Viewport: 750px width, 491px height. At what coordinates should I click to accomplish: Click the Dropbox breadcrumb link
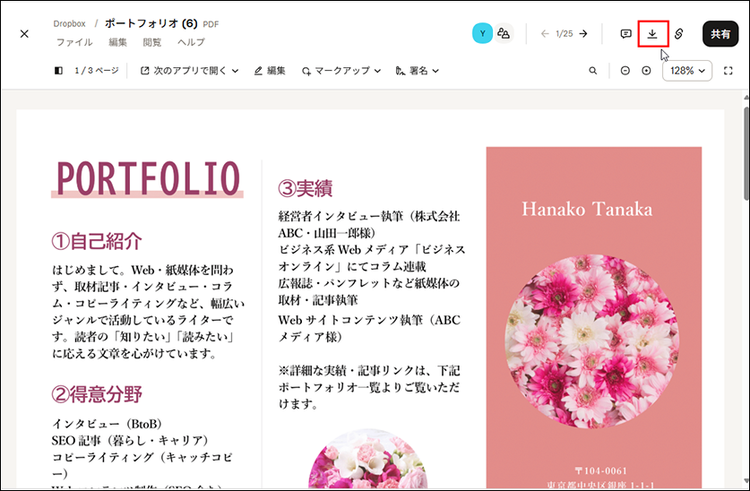(x=69, y=23)
